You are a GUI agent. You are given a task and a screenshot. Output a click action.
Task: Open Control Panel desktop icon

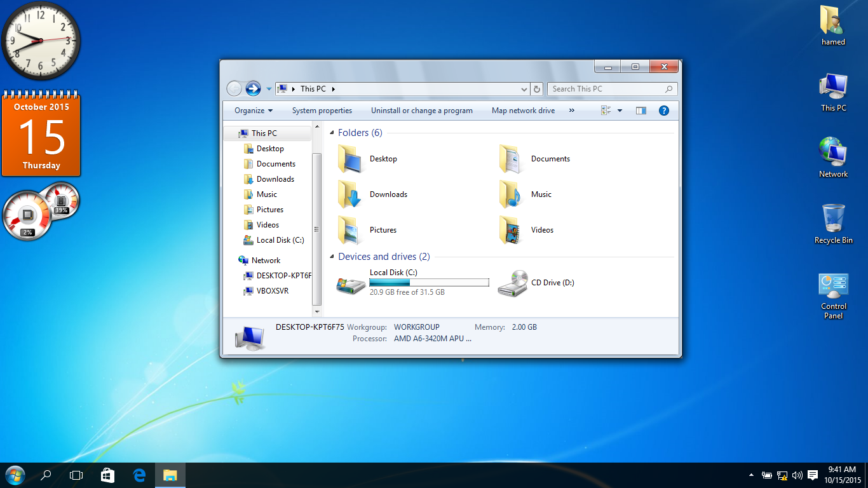pos(833,287)
